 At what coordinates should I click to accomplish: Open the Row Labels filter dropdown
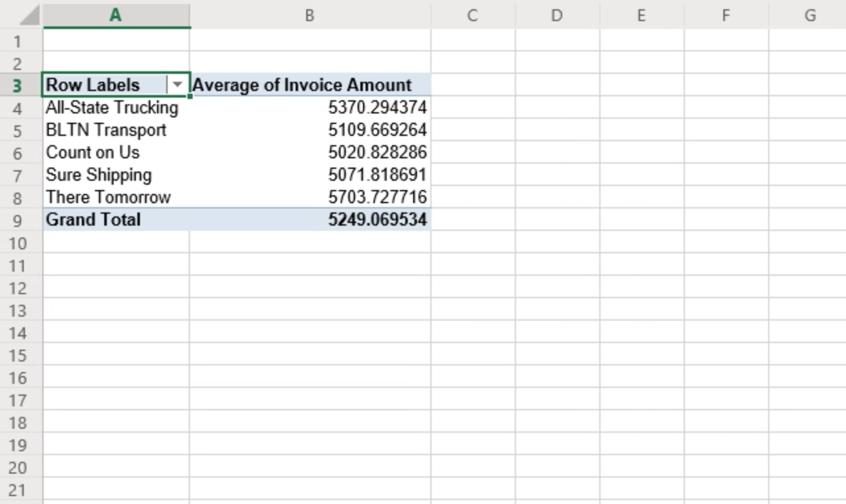[x=177, y=85]
